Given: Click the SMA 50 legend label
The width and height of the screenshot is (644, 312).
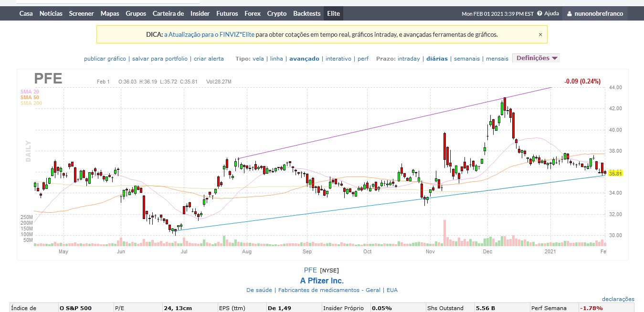Looking at the screenshot, I should pyautogui.click(x=30, y=97).
